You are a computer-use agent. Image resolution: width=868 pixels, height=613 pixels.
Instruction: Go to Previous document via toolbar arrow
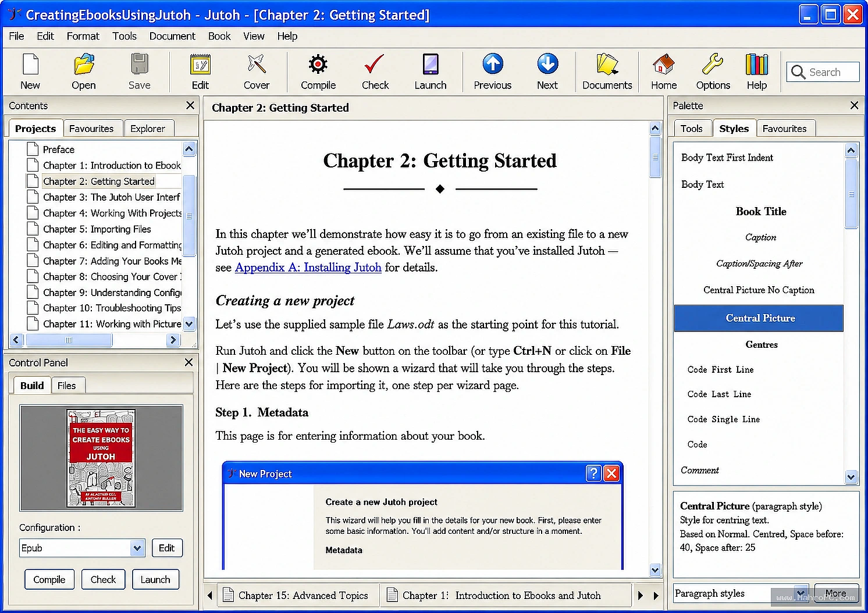(492, 65)
